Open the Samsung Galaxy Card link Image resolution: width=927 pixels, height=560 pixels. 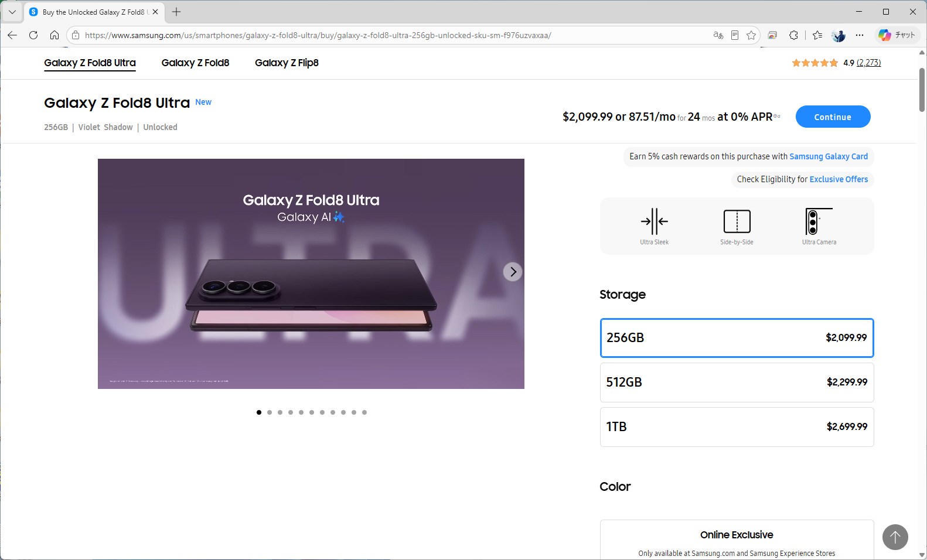click(x=829, y=156)
